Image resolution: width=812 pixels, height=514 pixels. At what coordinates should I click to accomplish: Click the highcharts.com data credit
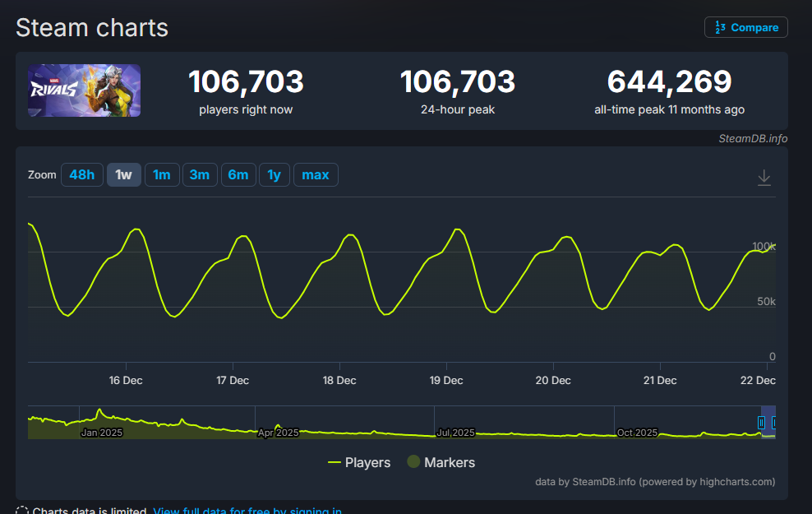[655, 481]
